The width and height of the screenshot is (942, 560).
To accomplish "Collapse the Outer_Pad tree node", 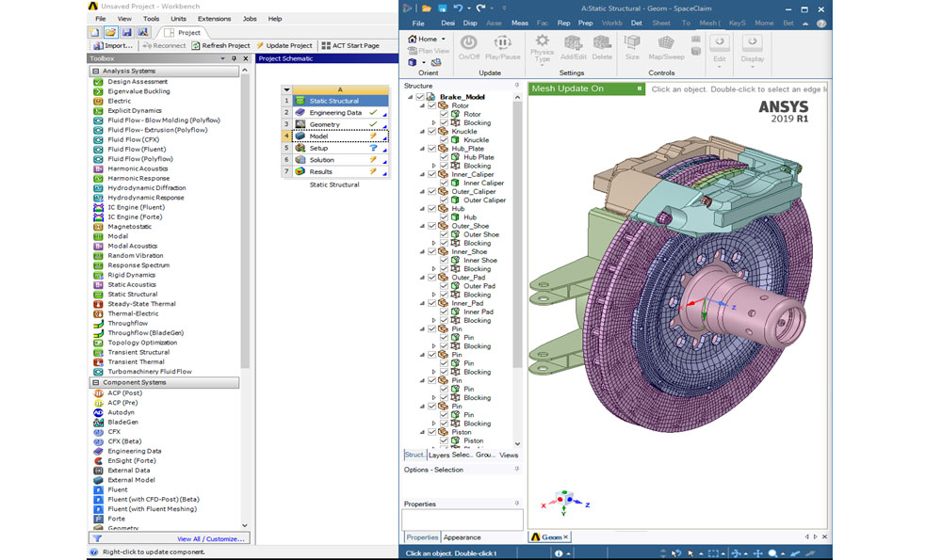I will pyautogui.click(x=422, y=278).
